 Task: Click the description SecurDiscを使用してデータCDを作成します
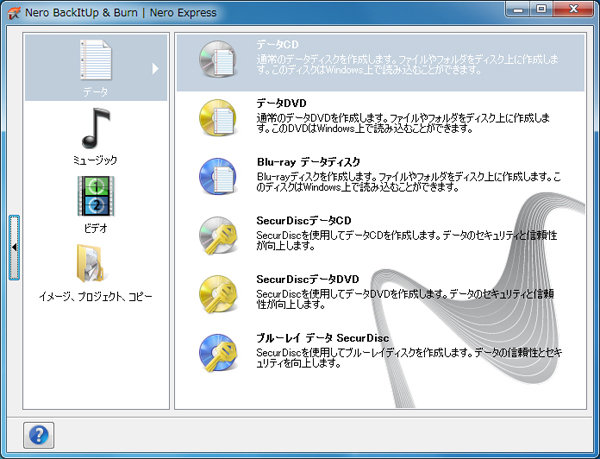tap(407, 240)
